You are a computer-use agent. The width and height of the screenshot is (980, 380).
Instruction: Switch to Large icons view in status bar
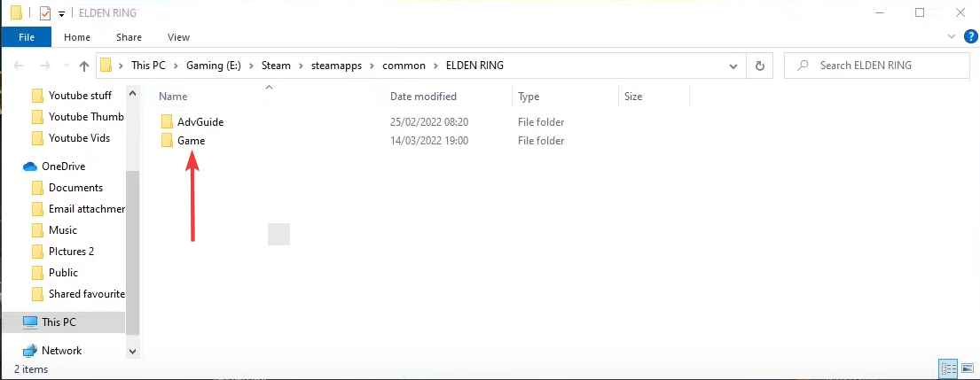click(968, 368)
